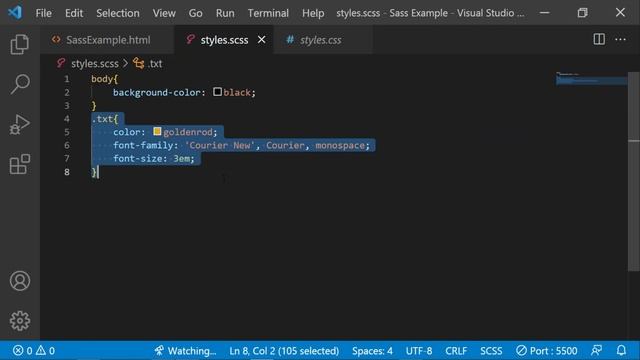Click the 'body{' selector text
Viewport: 640px width, 360px height.
tap(104, 79)
